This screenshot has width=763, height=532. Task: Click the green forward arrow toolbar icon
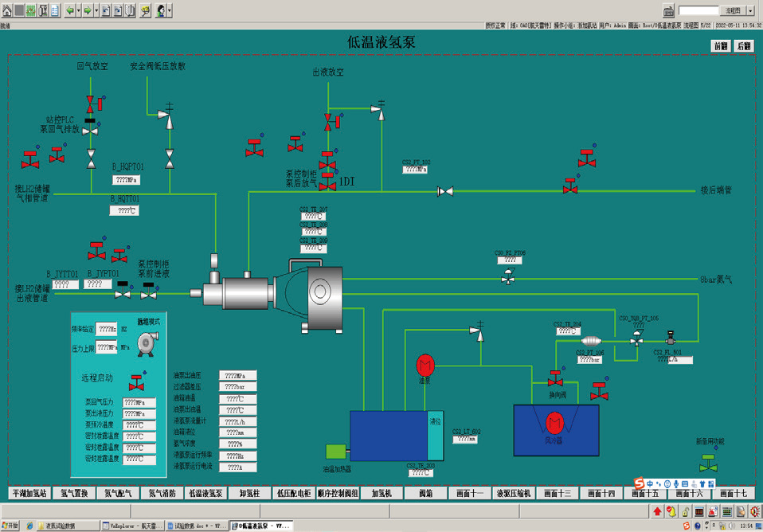click(88, 10)
